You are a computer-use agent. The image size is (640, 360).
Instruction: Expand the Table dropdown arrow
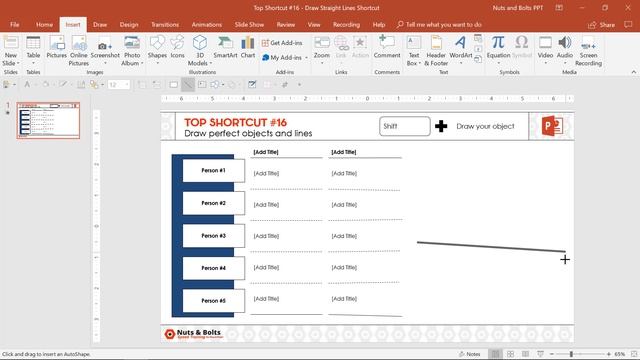point(33,63)
